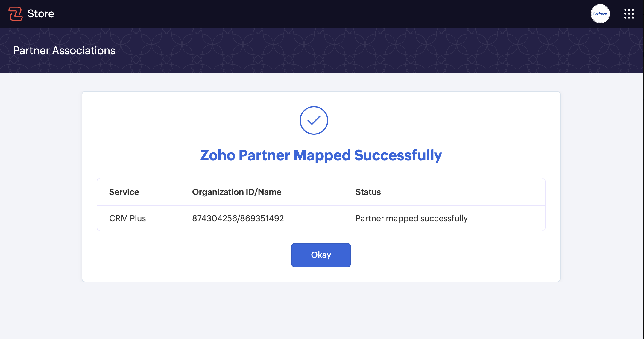Viewport: 644px width, 339px height.
Task: Click the Partner mapped successfully status text
Action: 411,218
